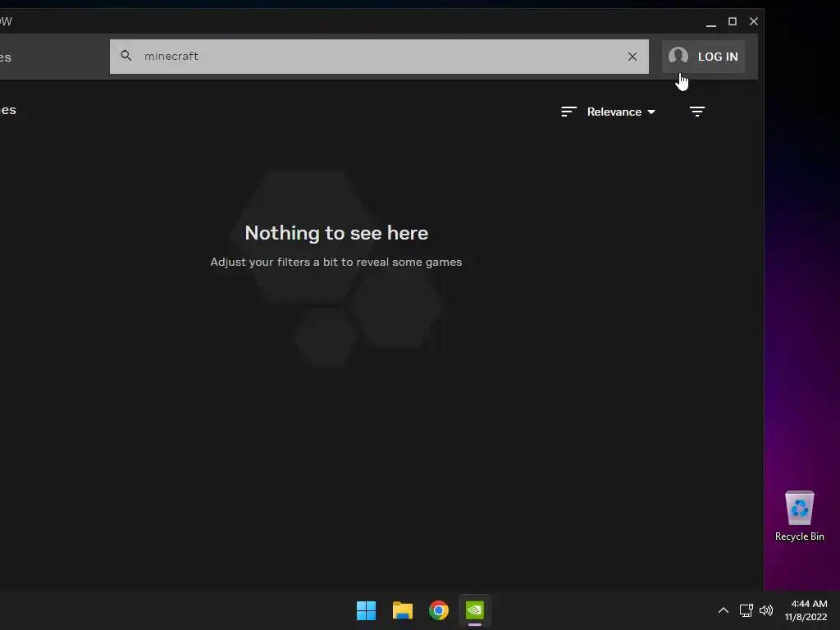This screenshot has height=630, width=840.
Task: Select the Recycle Bin desktop icon
Action: (799, 517)
